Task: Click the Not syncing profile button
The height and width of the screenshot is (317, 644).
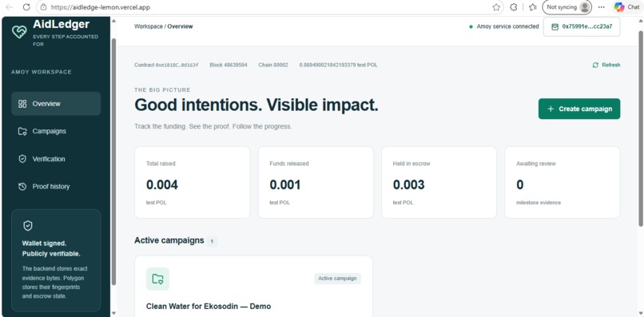Action: pyautogui.click(x=567, y=7)
